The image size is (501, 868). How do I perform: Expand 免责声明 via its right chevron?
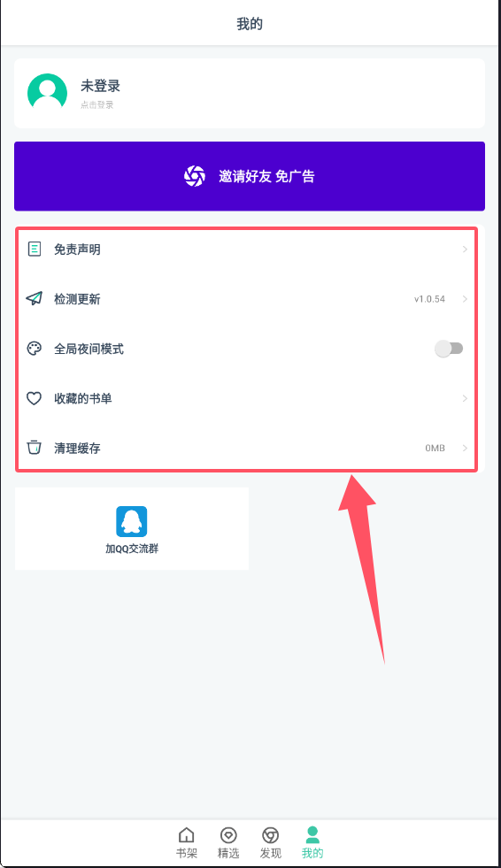pos(465,250)
